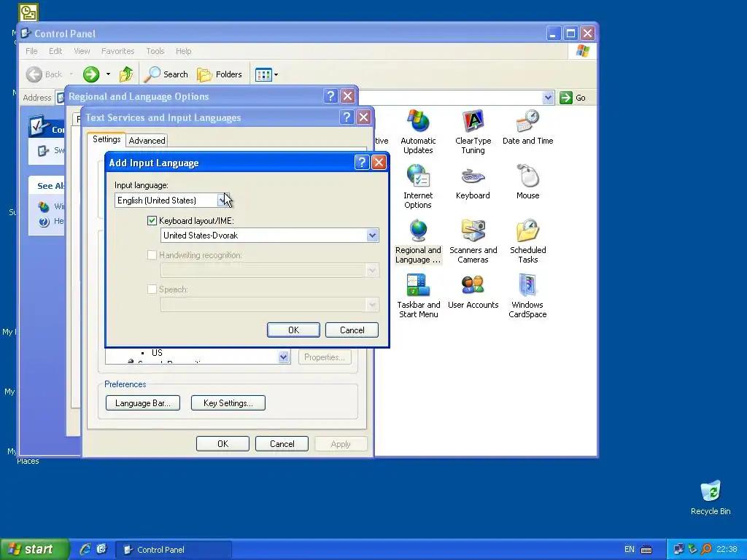This screenshot has height=560, width=747.
Task: Click the system tray clock
Action: (x=727, y=549)
